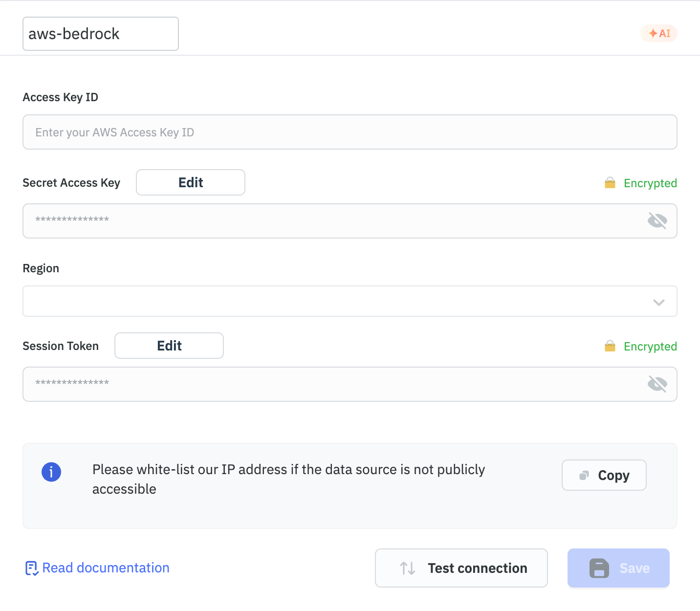This screenshot has height=611, width=700.
Task: Edit the Session Token
Action: (169, 346)
